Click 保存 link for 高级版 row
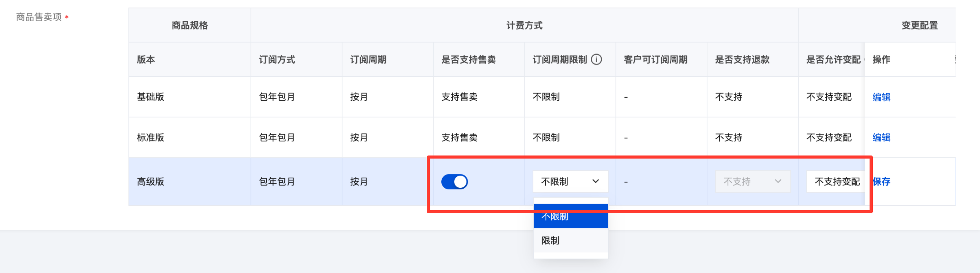The width and height of the screenshot is (980, 273). (x=881, y=182)
